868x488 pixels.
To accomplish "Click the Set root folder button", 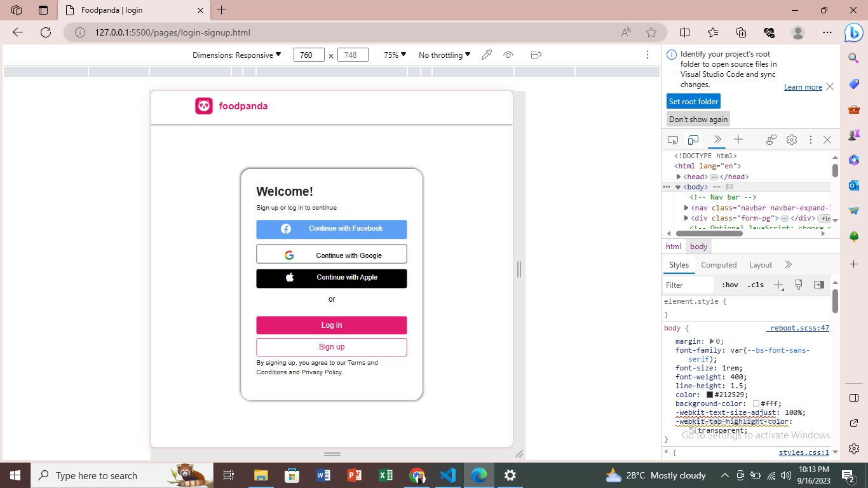I will pyautogui.click(x=693, y=101).
